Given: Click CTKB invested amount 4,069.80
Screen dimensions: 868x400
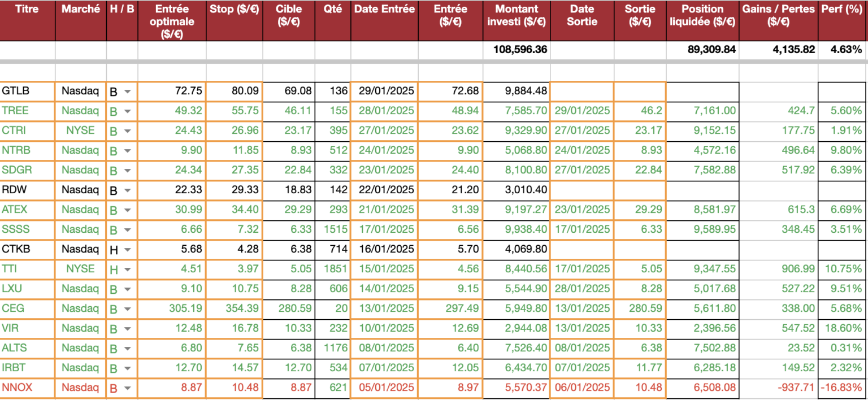Looking at the screenshot, I should click(x=517, y=249).
